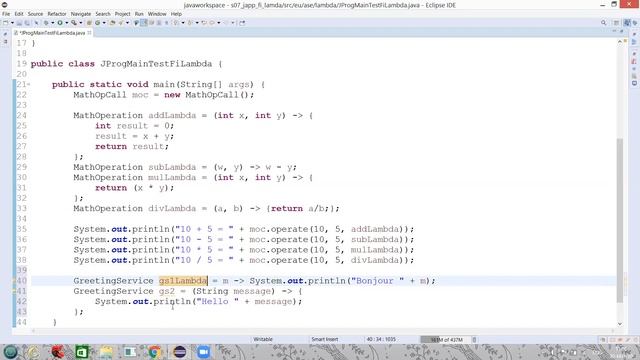Click the Debug bug toolbar icon
640x360 pixels.
[47, 23]
